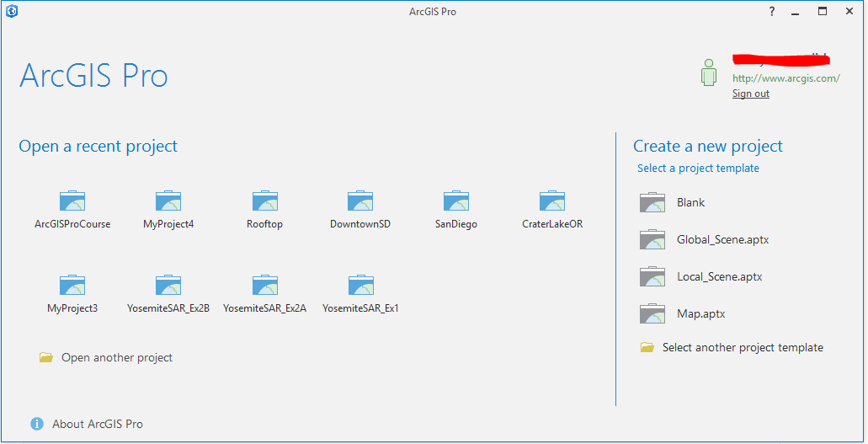Click the Blank template icon
Image resolution: width=868 pixels, height=444 pixels.
click(x=652, y=202)
